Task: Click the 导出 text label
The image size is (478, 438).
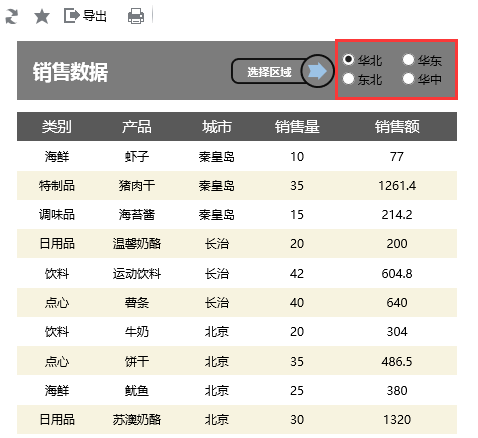Action: click(x=95, y=16)
